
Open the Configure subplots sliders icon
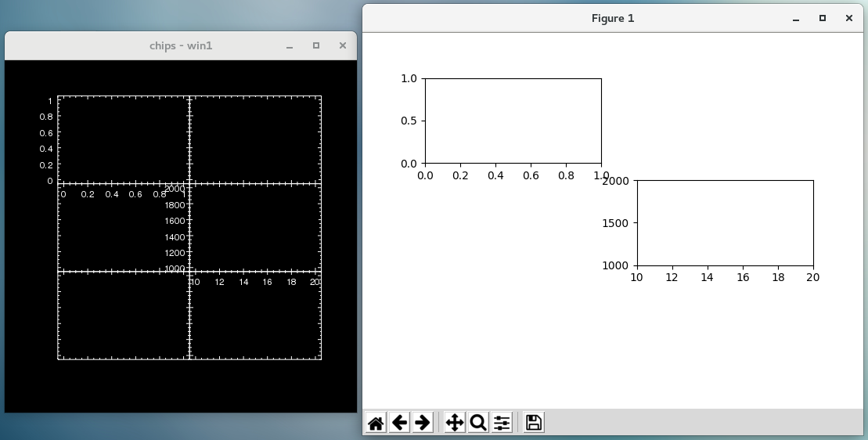coord(502,423)
